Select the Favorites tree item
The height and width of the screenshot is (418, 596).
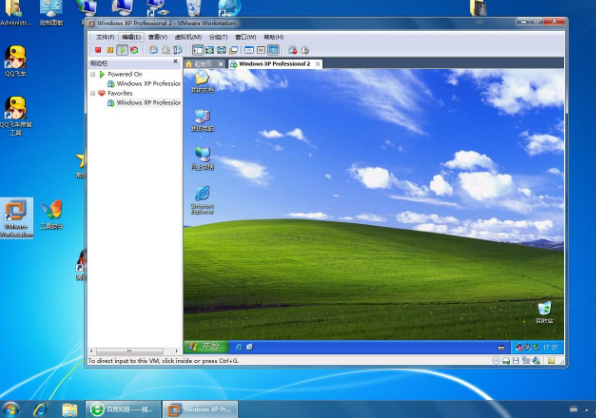[x=116, y=93]
